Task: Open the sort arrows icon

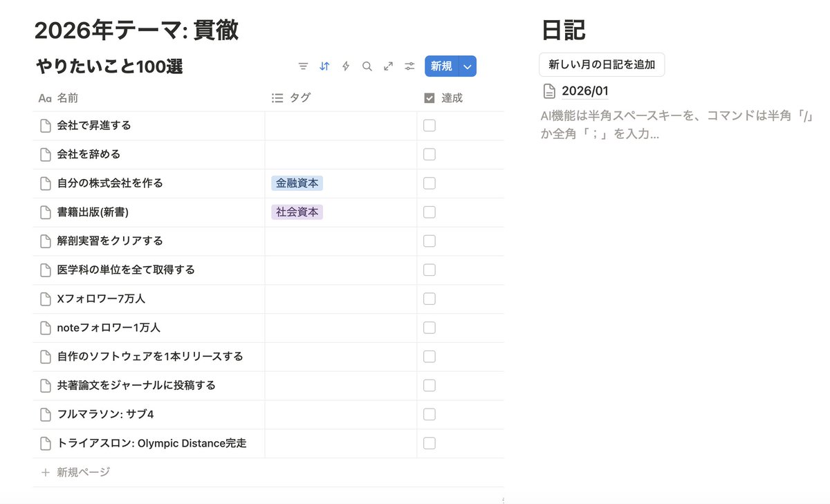Action: tap(324, 66)
